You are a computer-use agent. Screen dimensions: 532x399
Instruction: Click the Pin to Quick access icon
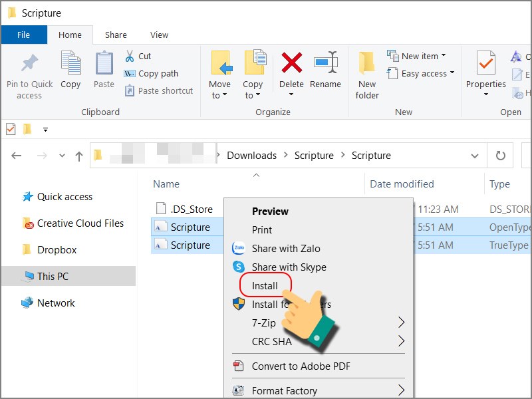29,63
